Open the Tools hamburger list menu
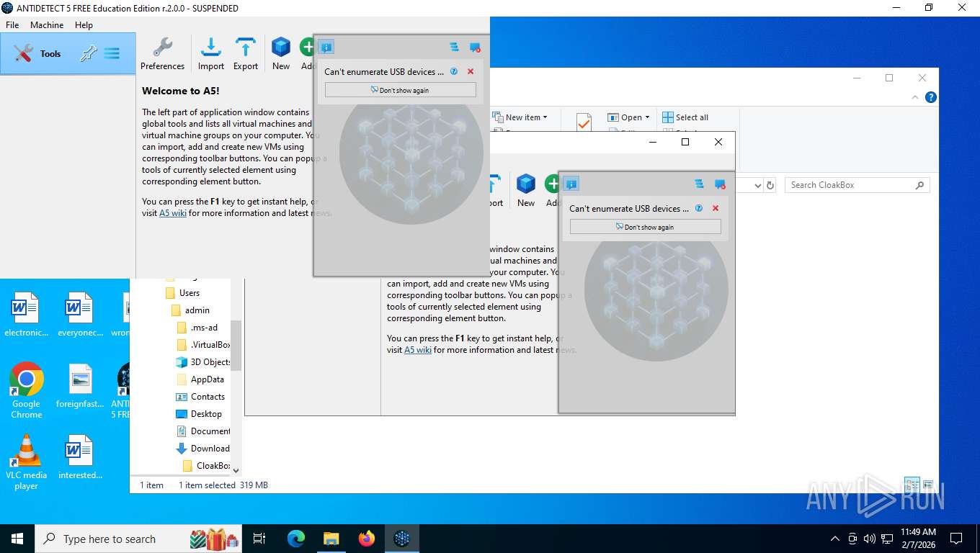This screenshot has width=980, height=553. (112, 53)
